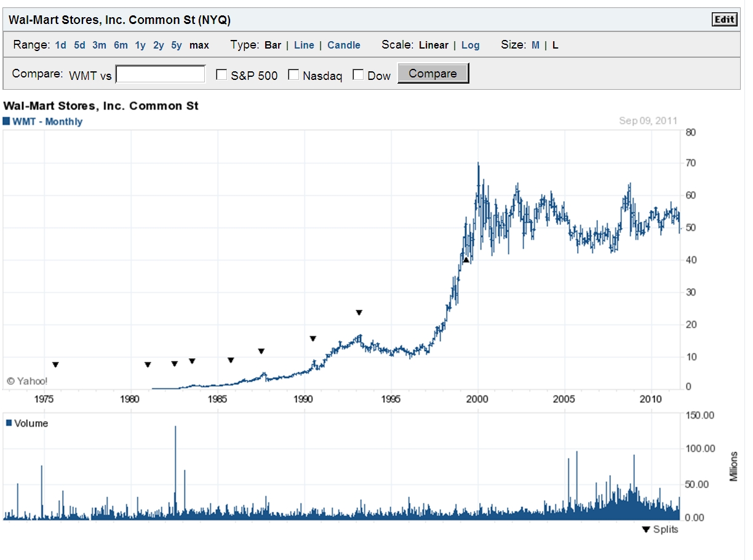Click the 2000 year axis label
Viewport: 753px width, 560px height.
pos(477,399)
